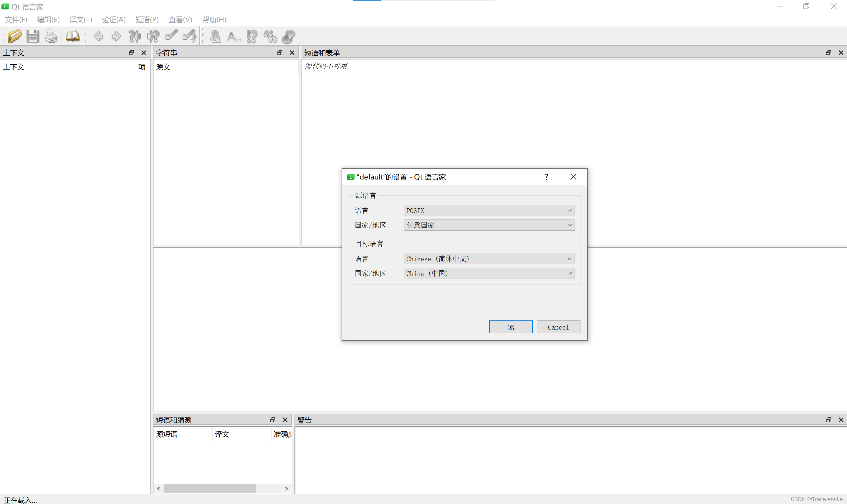Screen dimensions: 847x504
Task: Click 译文 column header
Action: point(242,434)
